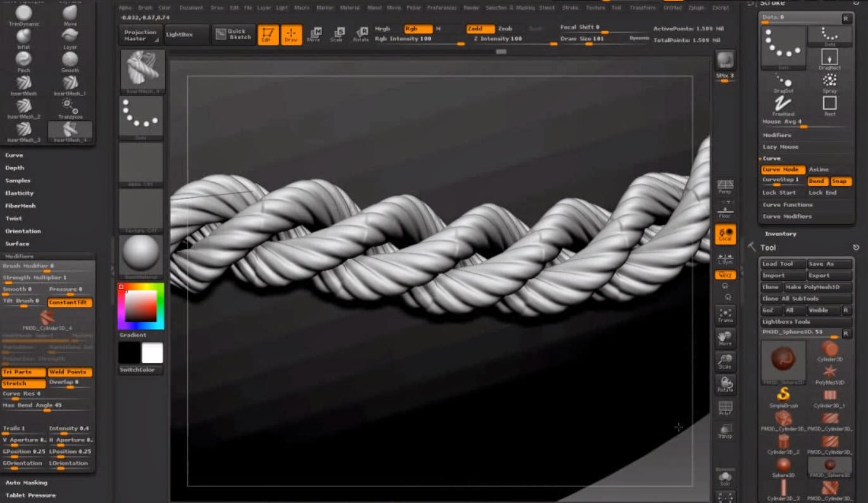Viewport: 868px width, 503px height.
Task: Select the Pinch brush in the brush palette
Action: coord(23,60)
